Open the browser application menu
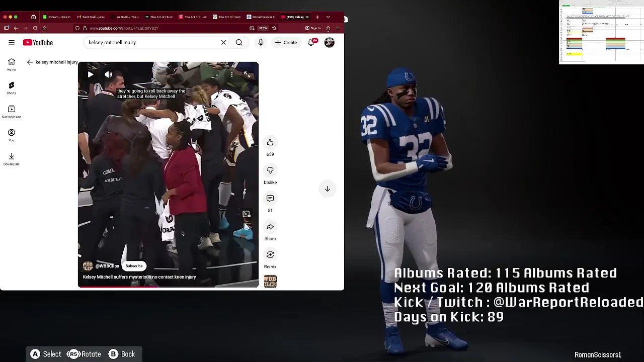 coord(338,28)
